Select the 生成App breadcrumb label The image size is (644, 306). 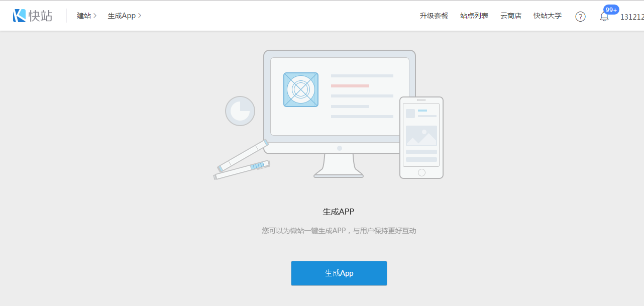[x=122, y=16]
